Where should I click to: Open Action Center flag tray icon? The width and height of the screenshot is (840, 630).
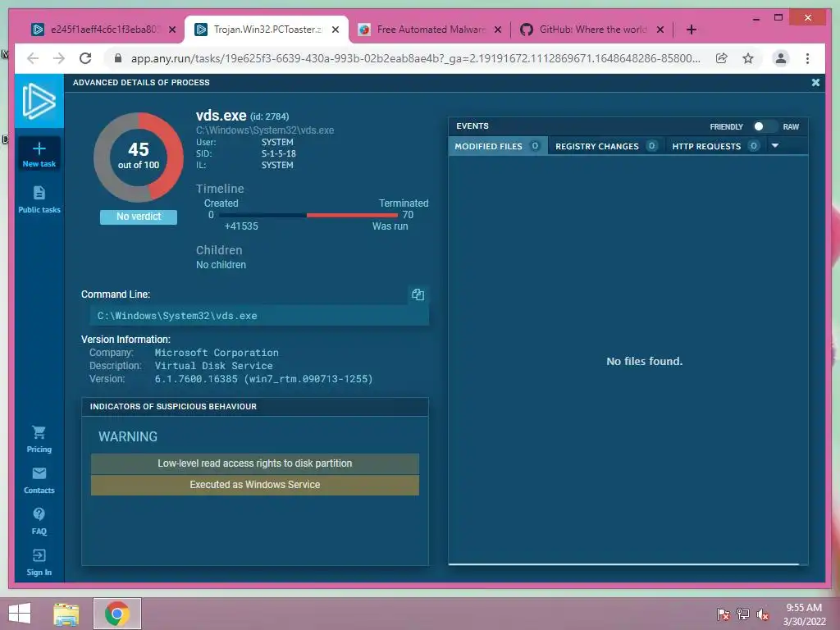click(724, 614)
